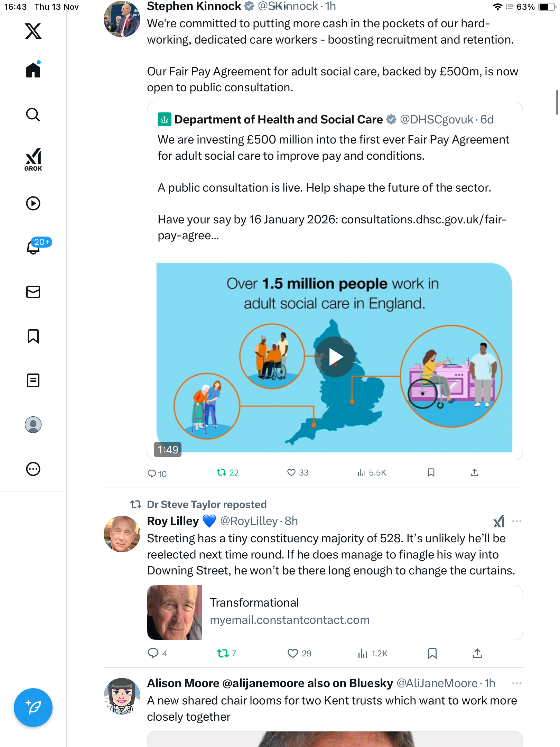Open Notifications bell with 20+ badge
The height and width of the screenshot is (747, 560).
34,247
